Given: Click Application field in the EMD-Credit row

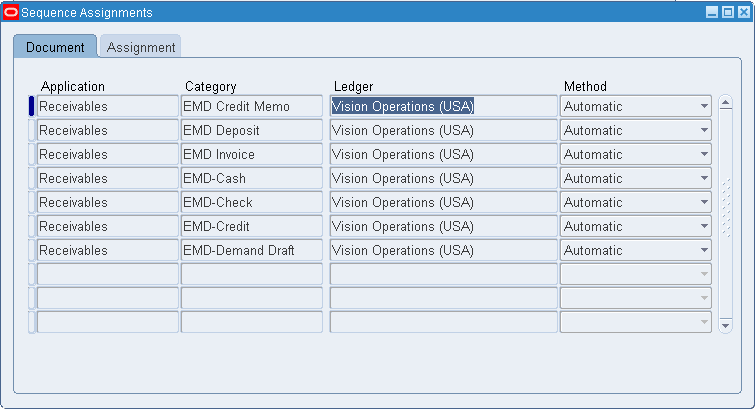Looking at the screenshot, I should (107, 226).
